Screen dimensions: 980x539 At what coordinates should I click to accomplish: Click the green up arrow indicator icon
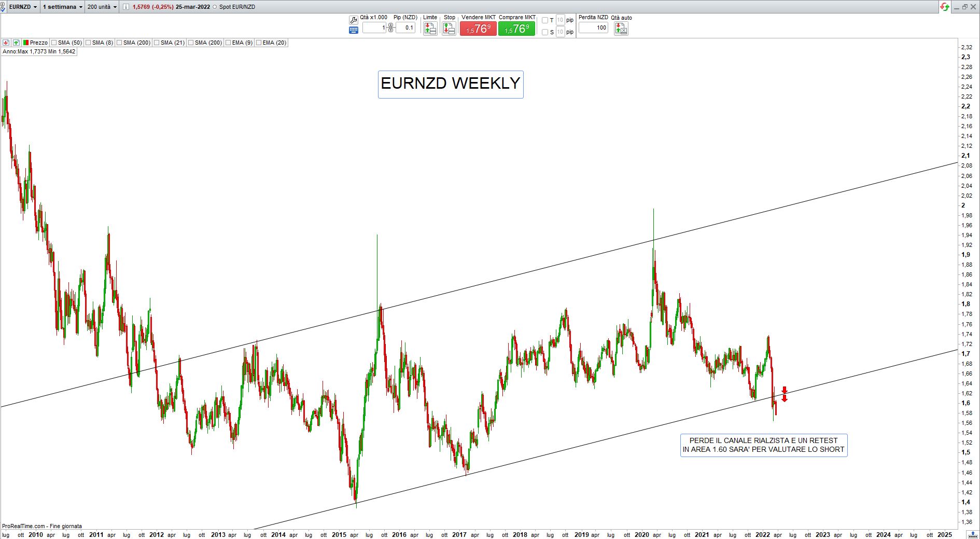[16, 43]
